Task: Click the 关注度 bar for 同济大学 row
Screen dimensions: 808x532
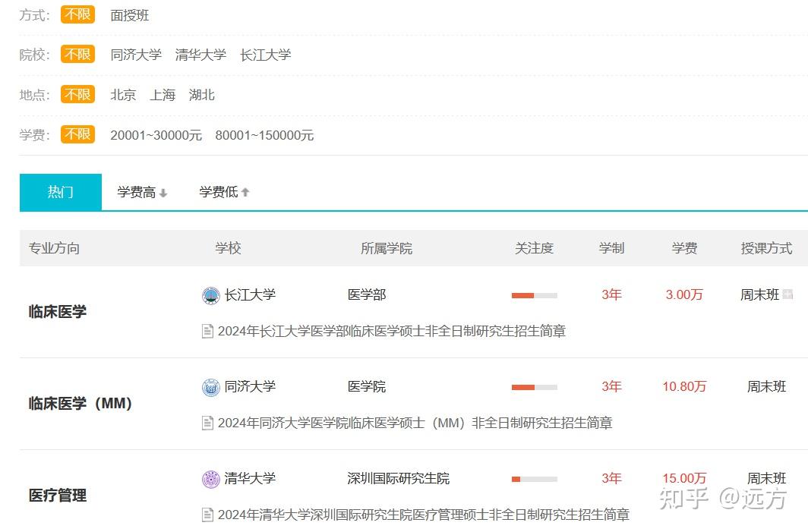Action: [x=535, y=387]
